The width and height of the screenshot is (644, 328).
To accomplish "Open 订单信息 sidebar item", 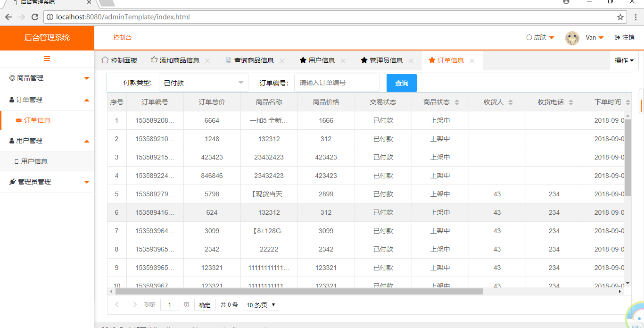I will point(47,120).
